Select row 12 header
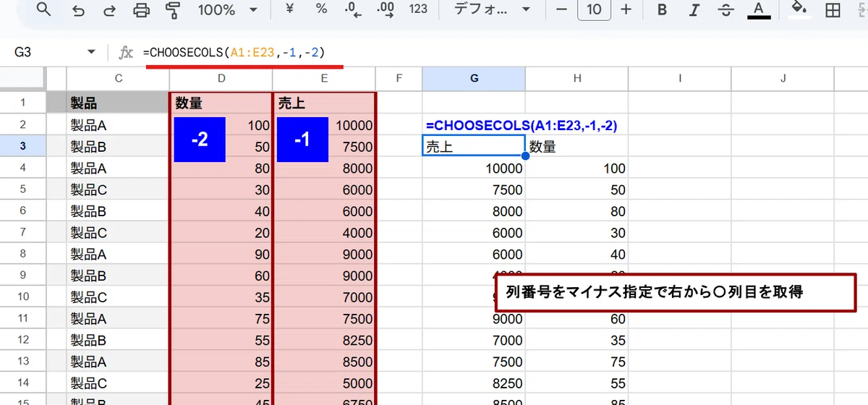The image size is (868, 405). [22, 341]
